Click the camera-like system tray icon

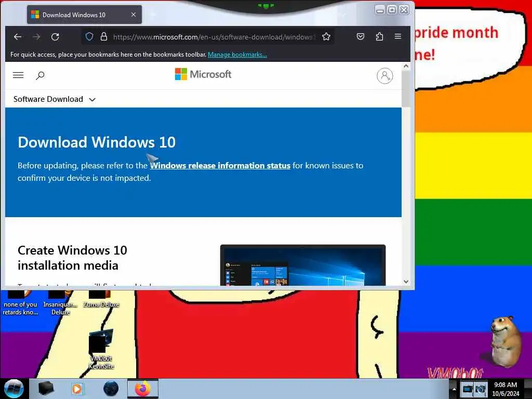click(x=480, y=389)
